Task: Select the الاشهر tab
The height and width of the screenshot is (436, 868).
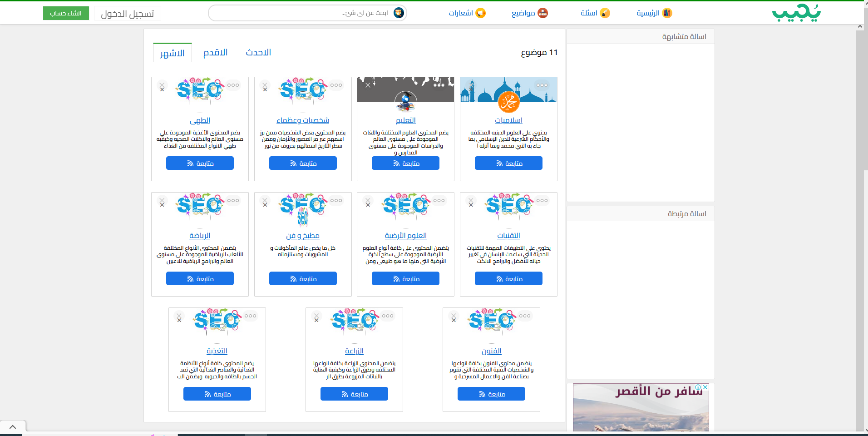Action: click(x=172, y=54)
